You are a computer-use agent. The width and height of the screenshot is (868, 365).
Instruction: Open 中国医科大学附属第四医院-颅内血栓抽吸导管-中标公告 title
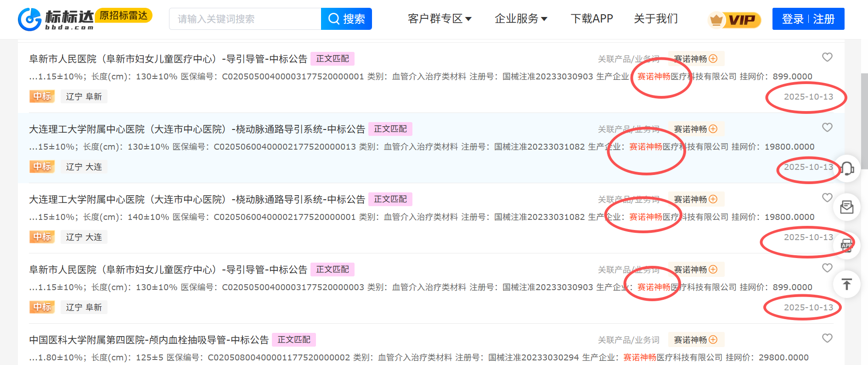point(149,340)
